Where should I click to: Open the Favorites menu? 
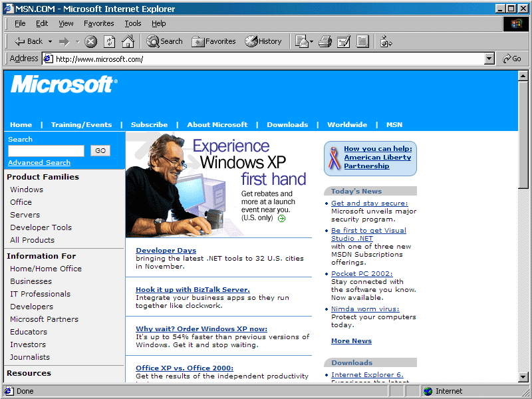pyautogui.click(x=98, y=23)
